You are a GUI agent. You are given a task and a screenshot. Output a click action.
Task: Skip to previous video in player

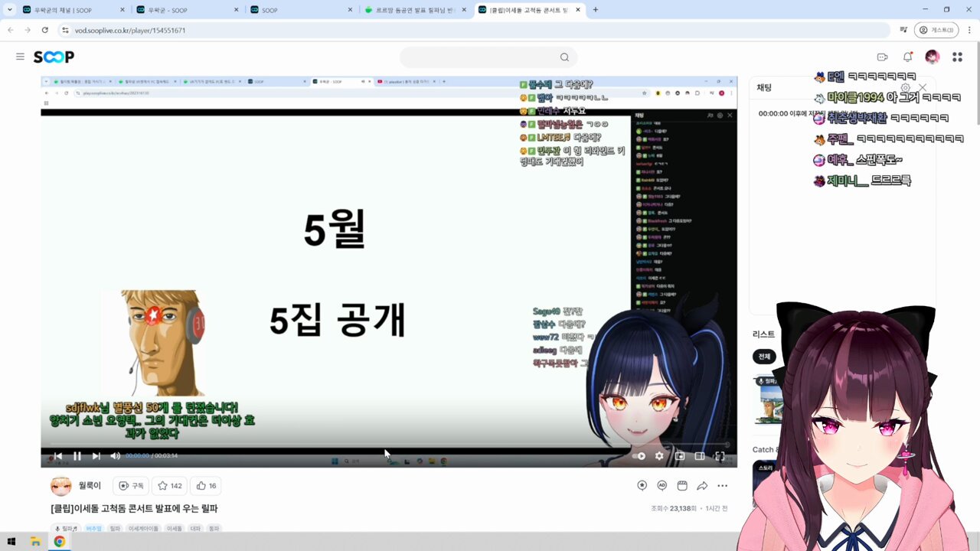coord(57,456)
